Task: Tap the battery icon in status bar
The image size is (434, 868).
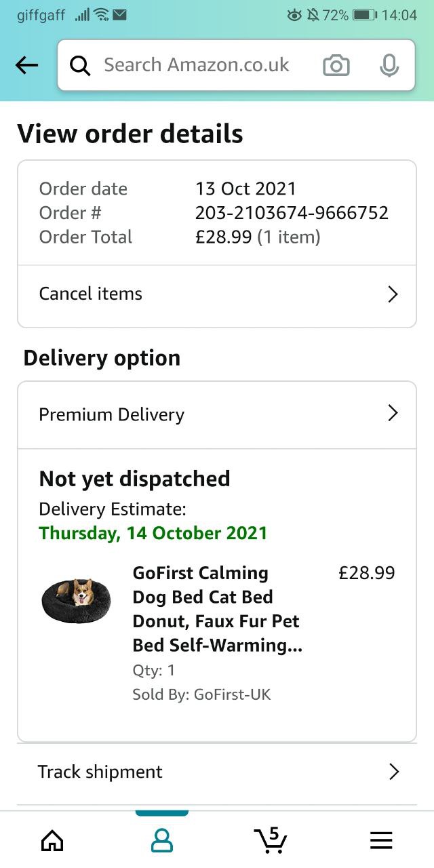Action: (365, 15)
